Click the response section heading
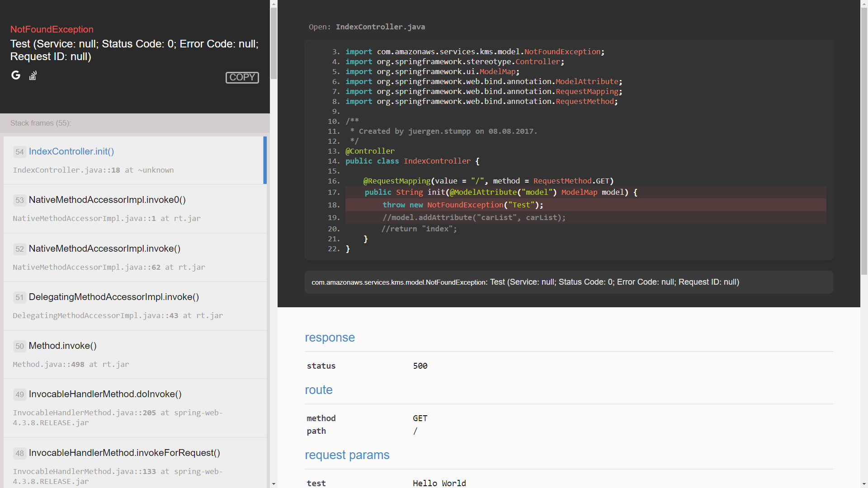The width and height of the screenshot is (868, 488). click(330, 338)
